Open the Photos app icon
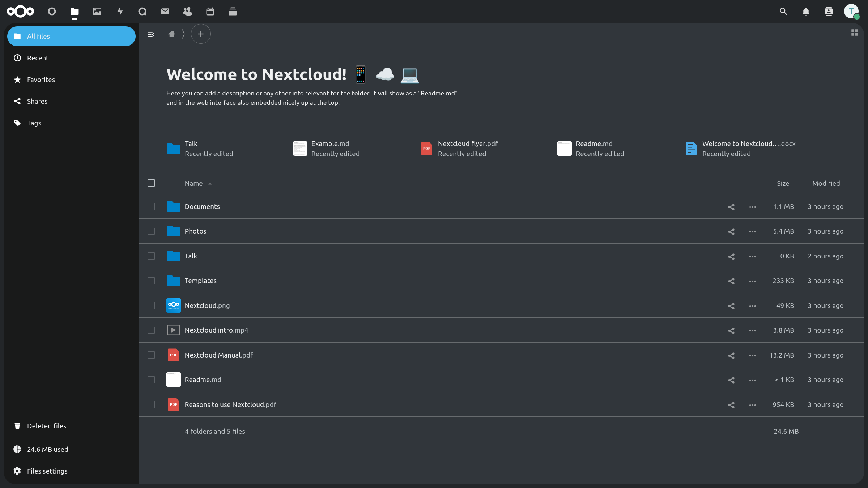 point(97,11)
